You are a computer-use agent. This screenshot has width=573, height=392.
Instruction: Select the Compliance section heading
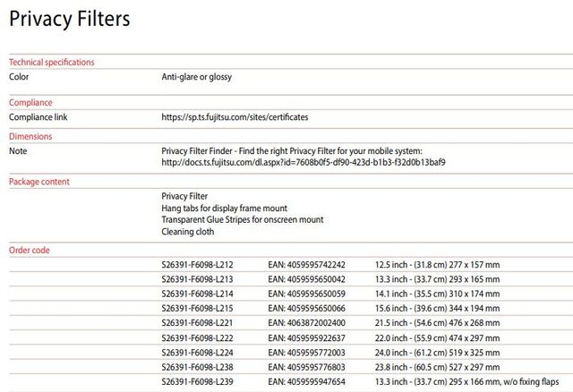pyautogui.click(x=30, y=103)
